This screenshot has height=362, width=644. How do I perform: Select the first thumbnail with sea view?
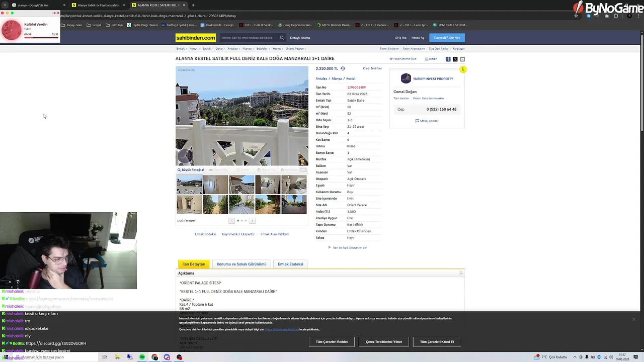point(189,185)
